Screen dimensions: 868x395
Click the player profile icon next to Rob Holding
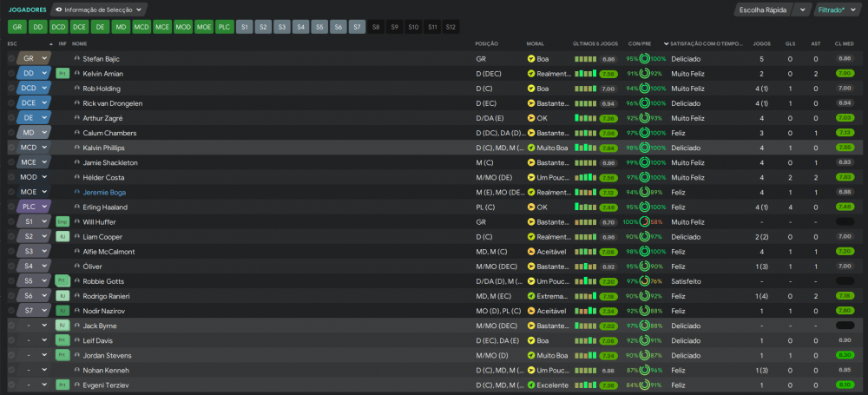click(x=77, y=89)
